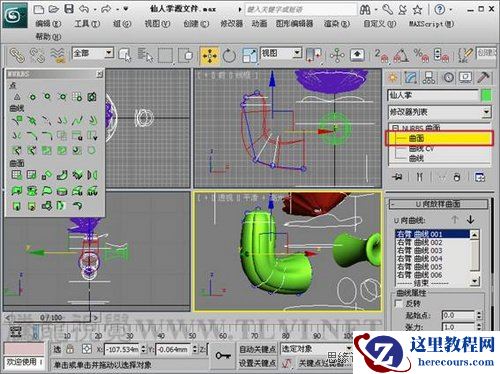Image resolution: width=500 pixels, height=374 pixels.
Task: Select the Link tool in main toolbar
Action: (16, 55)
